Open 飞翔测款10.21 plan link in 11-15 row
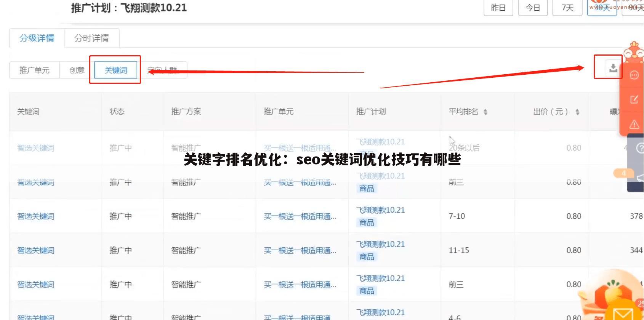 381,245
